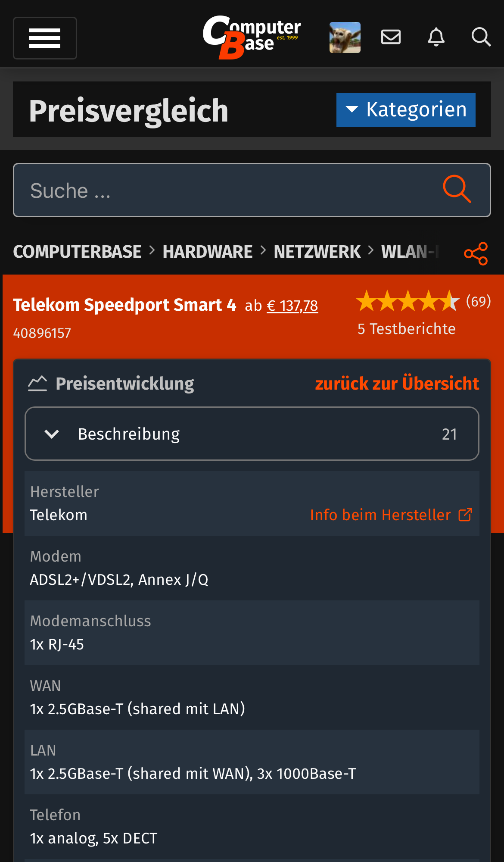Screen dimensions: 504x862
Task: Submit search with the orange magnifier icon
Action: (x=457, y=189)
